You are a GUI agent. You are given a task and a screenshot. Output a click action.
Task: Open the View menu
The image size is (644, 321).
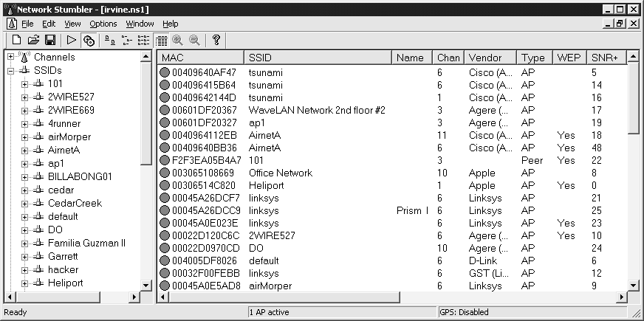point(72,24)
